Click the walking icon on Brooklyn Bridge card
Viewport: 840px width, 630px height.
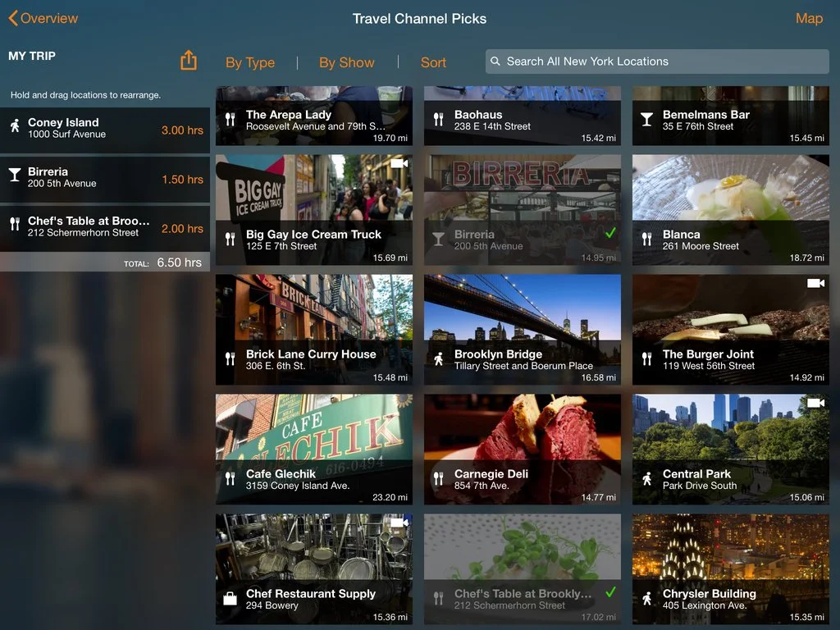click(x=439, y=359)
